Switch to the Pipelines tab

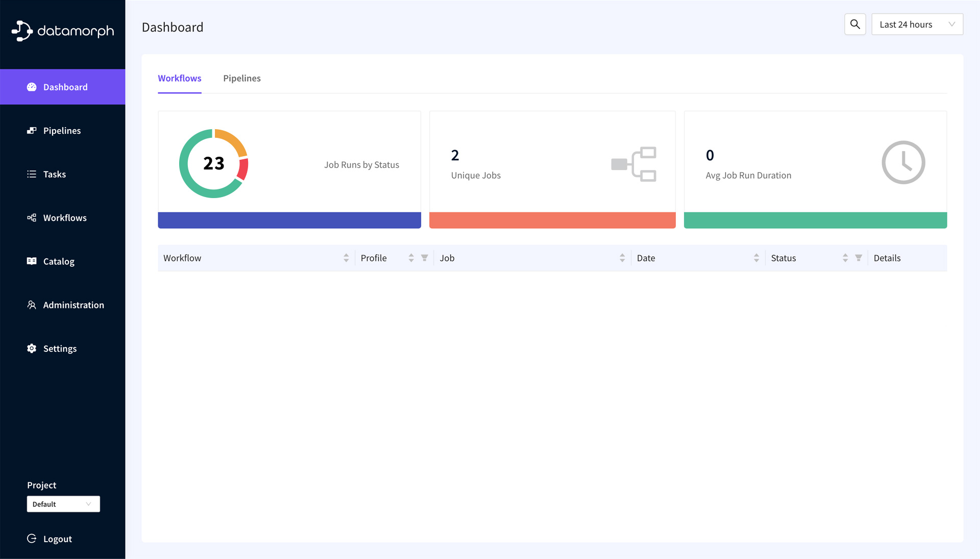[241, 78]
